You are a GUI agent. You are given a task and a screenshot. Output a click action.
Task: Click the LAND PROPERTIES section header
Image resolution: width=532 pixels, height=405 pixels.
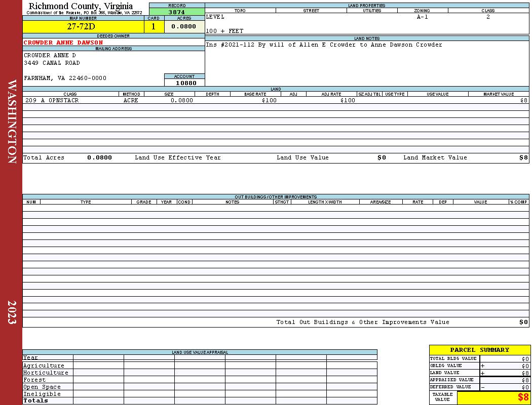coord(367,6)
